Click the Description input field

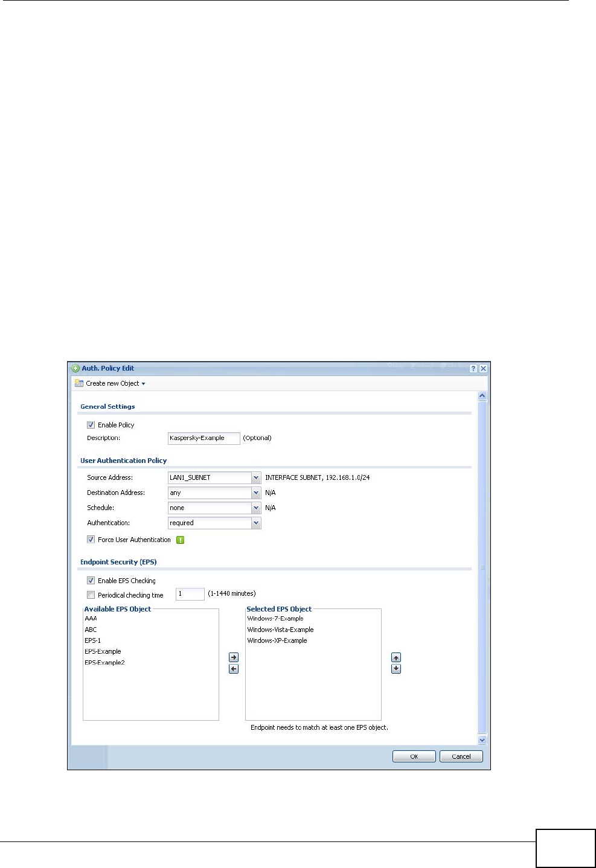pos(204,438)
